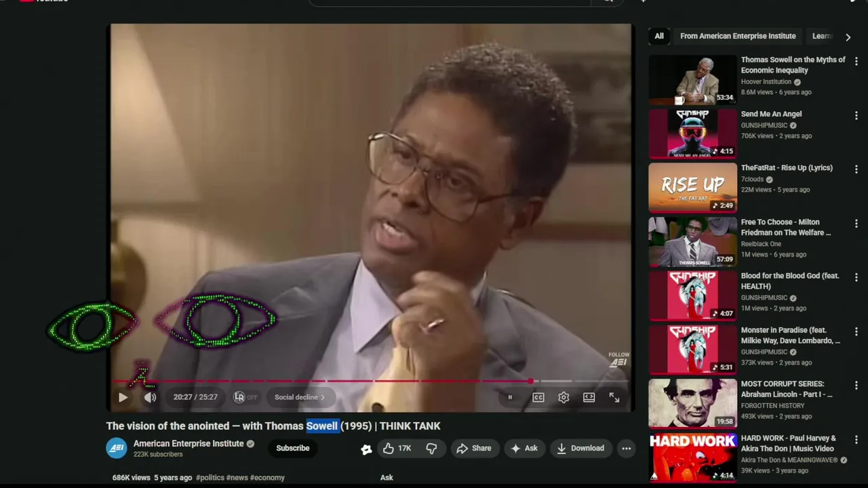
Task: Click Ask label below action buttons
Action: coord(387,478)
